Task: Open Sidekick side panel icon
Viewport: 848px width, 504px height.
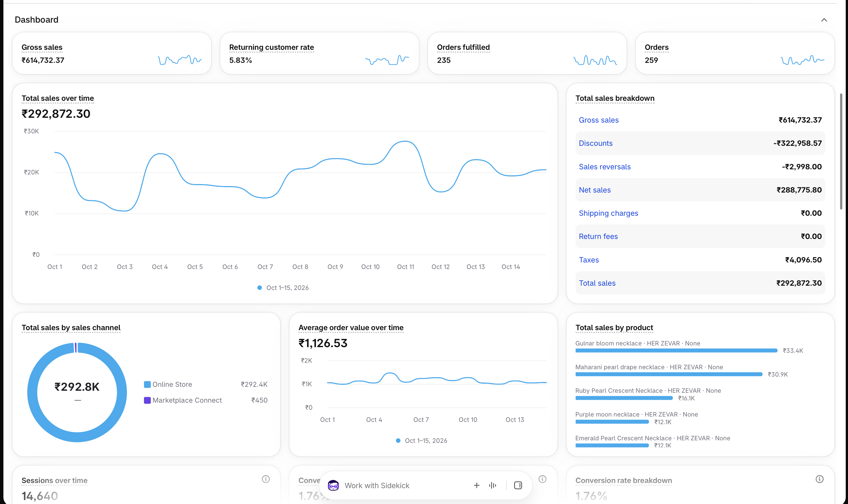Action: point(518,485)
